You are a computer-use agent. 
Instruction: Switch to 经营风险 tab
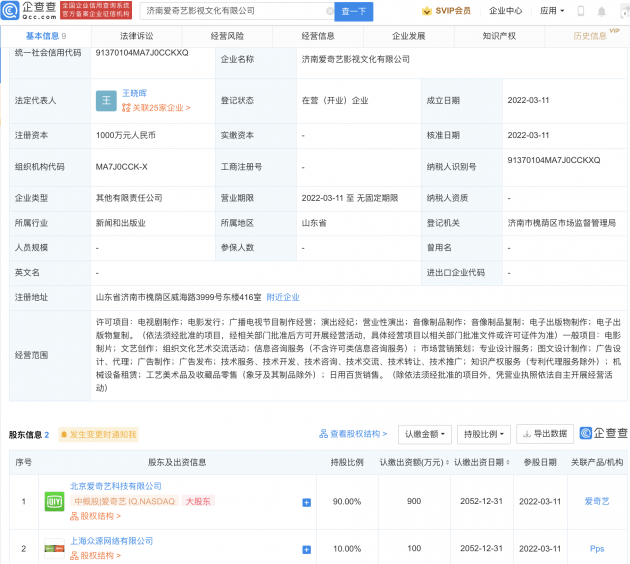pyautogui.click(x=227, y=36)
